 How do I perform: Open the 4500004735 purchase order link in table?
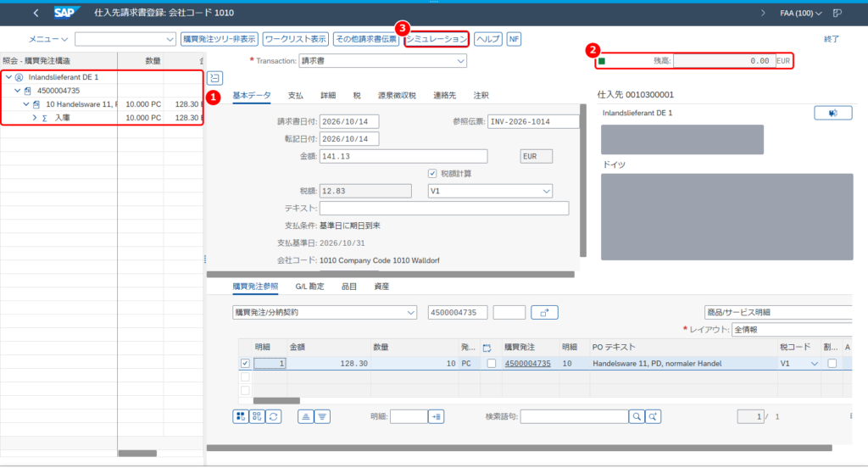527,364
